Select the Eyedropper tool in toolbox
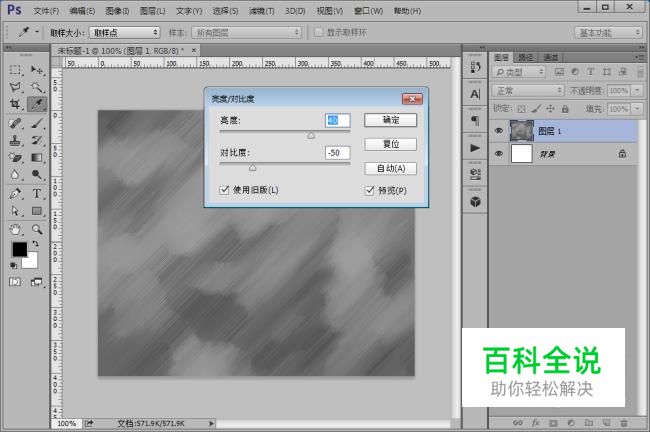This screenshot has height=432, width=650. click(x=37, y=104)
